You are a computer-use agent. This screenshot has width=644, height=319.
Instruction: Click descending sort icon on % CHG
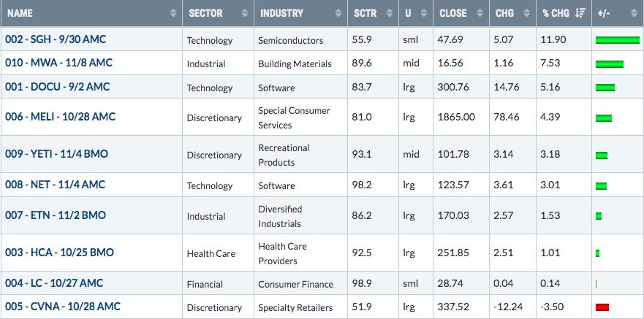click(x=580, y=13)
